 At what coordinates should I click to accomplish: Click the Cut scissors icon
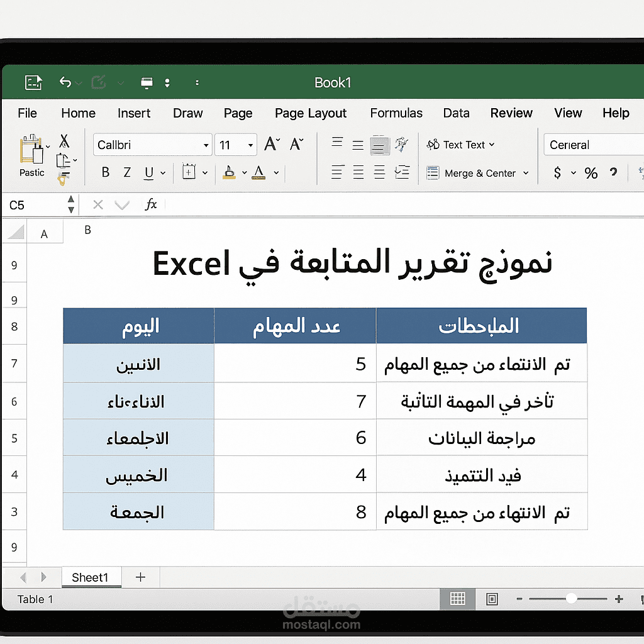(64, 141)
